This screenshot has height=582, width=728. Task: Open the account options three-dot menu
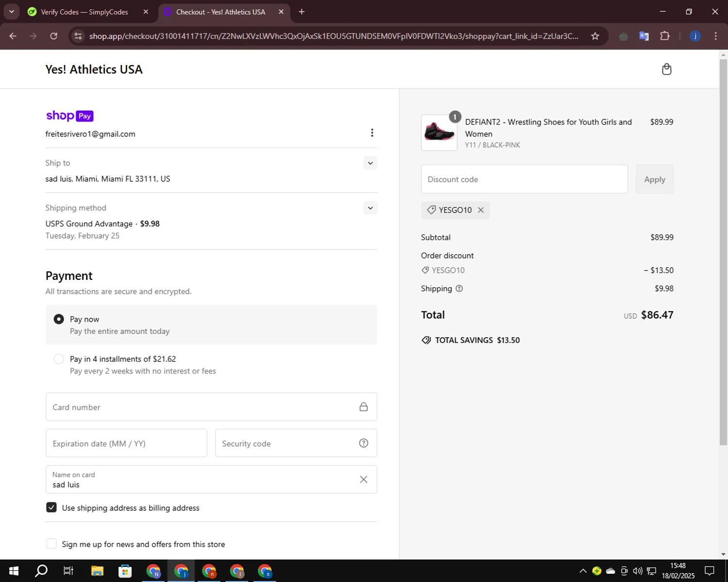click(372, 133)
